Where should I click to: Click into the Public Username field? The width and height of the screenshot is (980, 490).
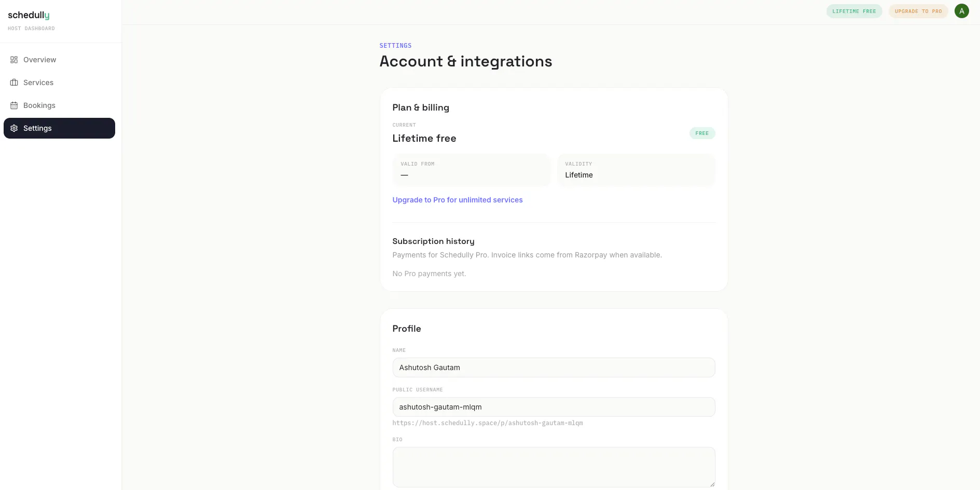coord(554,407)
